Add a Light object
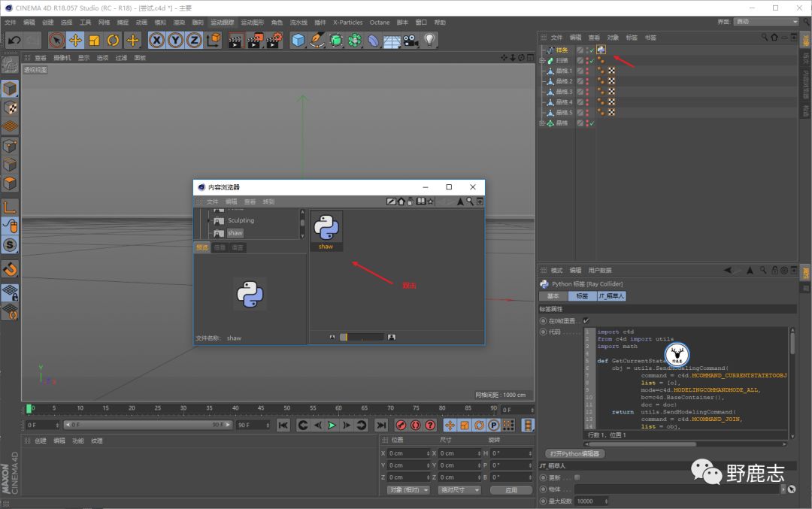 click(429, 40)
